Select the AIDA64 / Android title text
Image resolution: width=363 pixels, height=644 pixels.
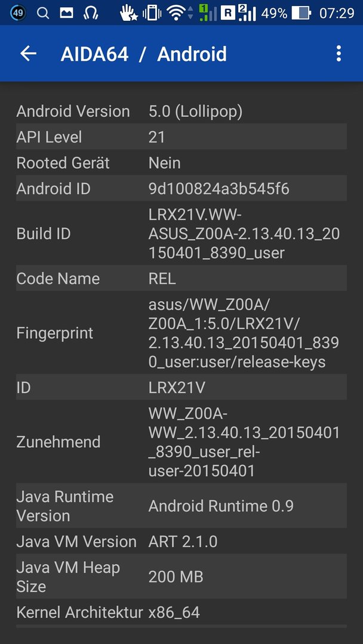point(143,54)
